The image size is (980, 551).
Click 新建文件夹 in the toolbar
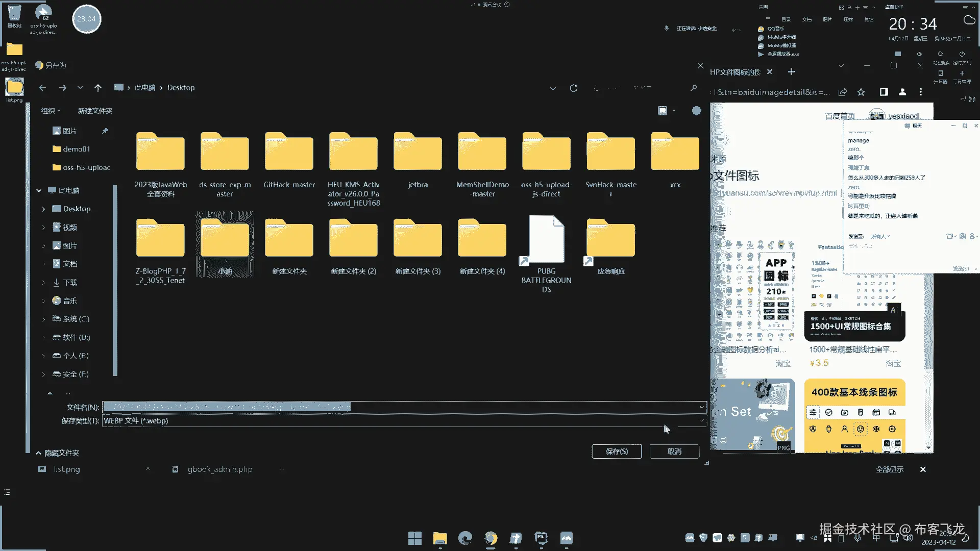[95, 111]
